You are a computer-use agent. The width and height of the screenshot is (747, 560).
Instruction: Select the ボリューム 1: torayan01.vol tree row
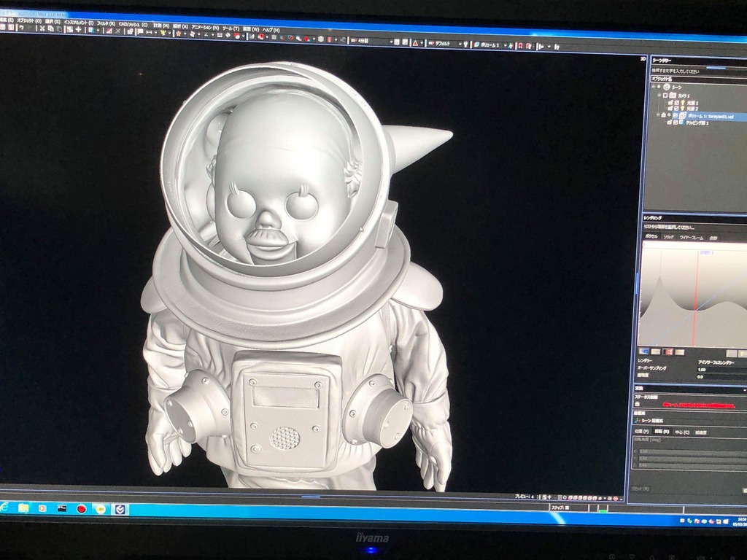point(710,116)
